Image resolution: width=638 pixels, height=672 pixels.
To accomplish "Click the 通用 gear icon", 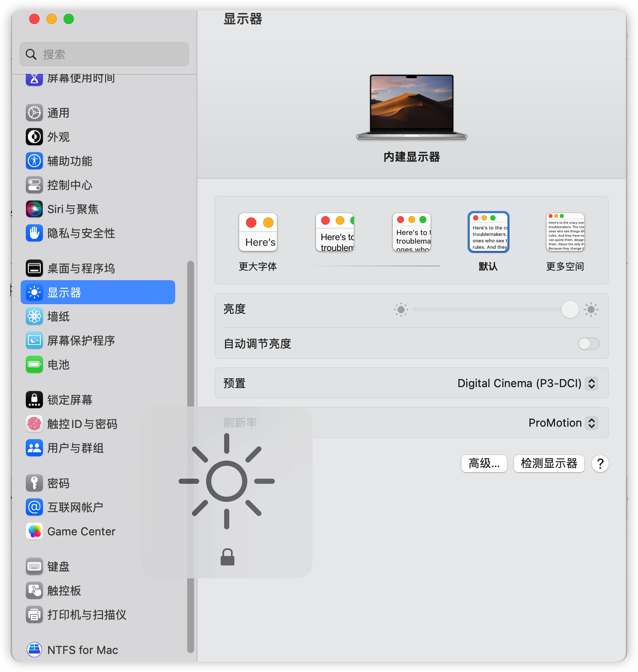I will 34,113.
